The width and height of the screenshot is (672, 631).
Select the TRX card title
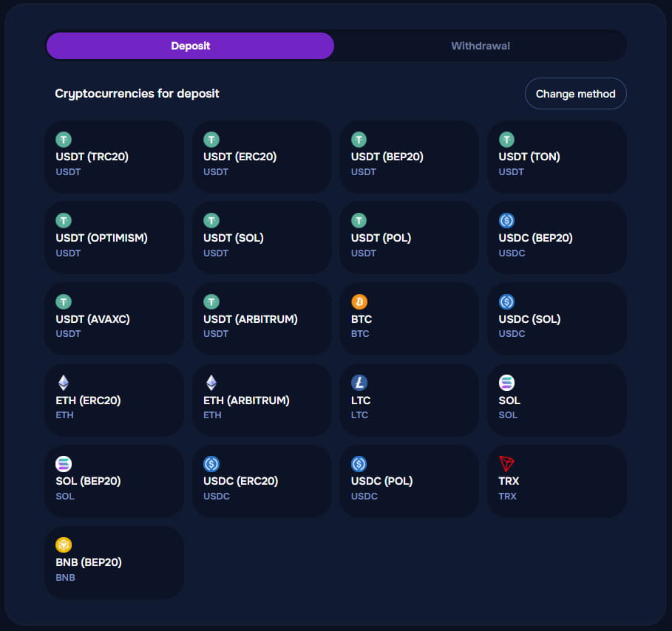click(x=509, y=481)
